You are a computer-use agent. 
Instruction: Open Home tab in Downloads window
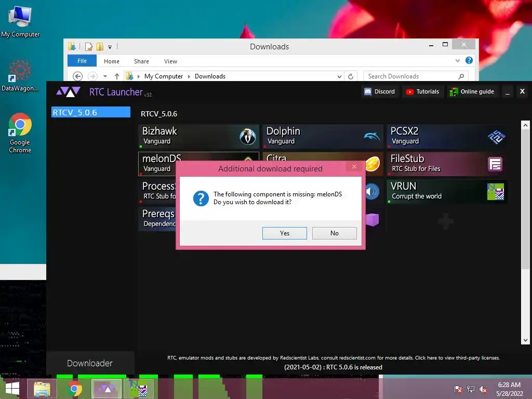click(112, 61)
